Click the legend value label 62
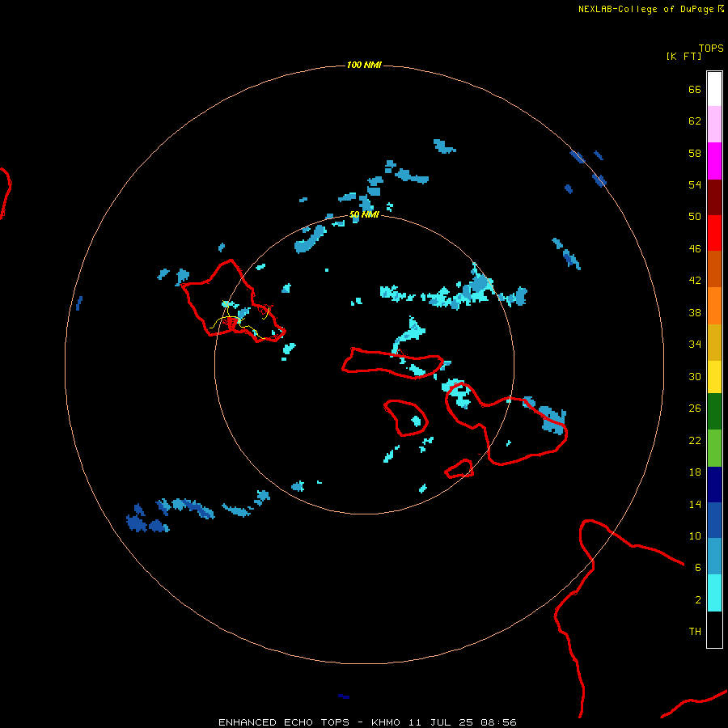The image size is (728, 728). tap(695, 121)
